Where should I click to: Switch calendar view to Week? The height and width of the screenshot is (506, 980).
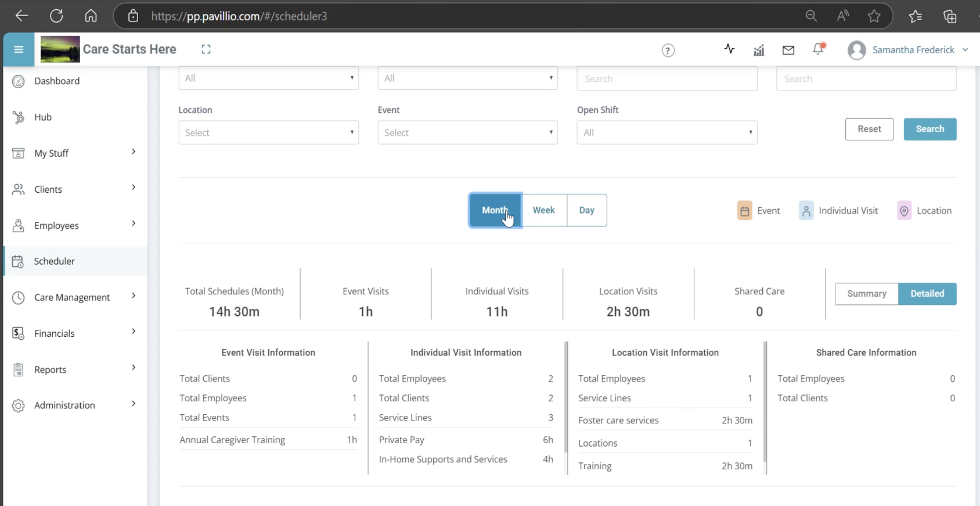(544, 210)
